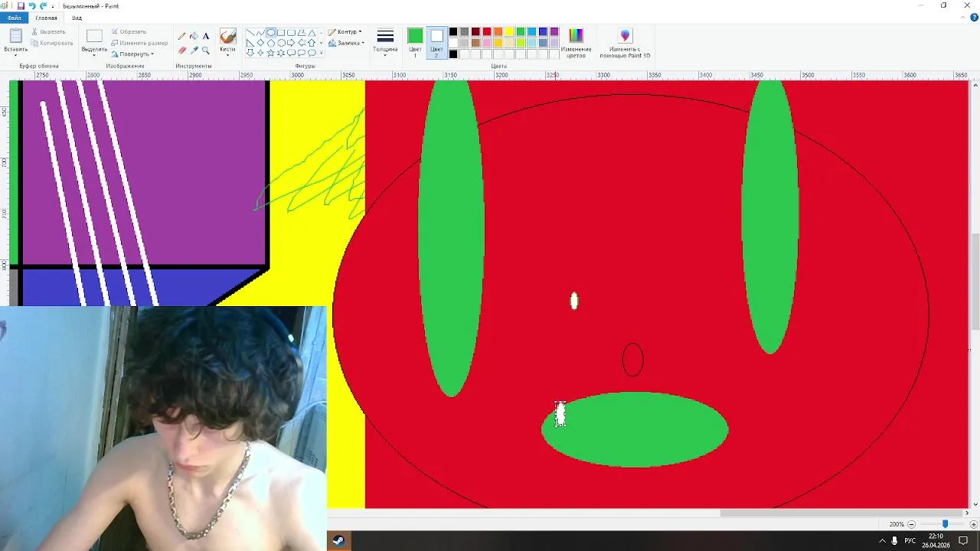Image resolution: width=980 pixels, height=551 pixels.
Task: Select the Color picker eyedropper tool
Action: (194, 51)
